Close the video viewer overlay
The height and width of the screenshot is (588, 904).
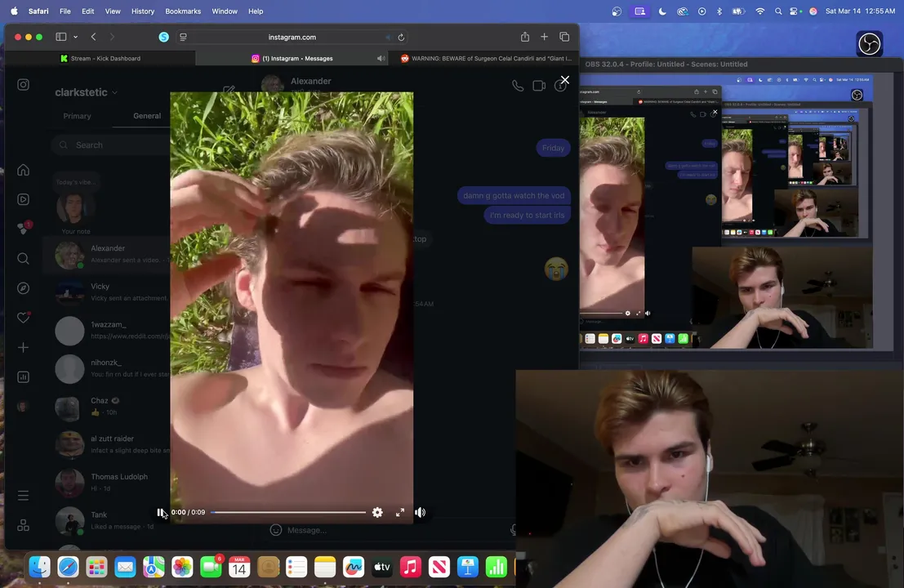coord(565,80)
